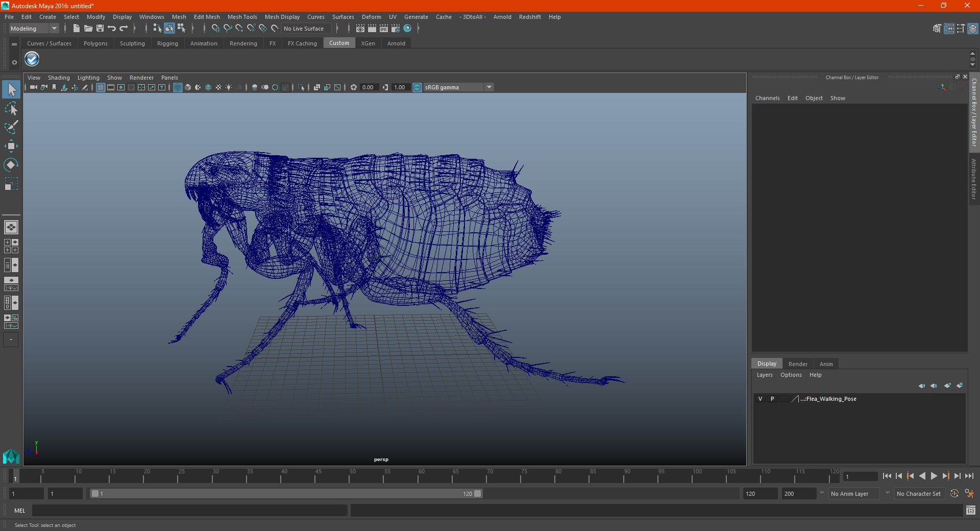Choose the Paint selection tool
The width and height of the screenshot is (980, 531).
click(11, 127)
